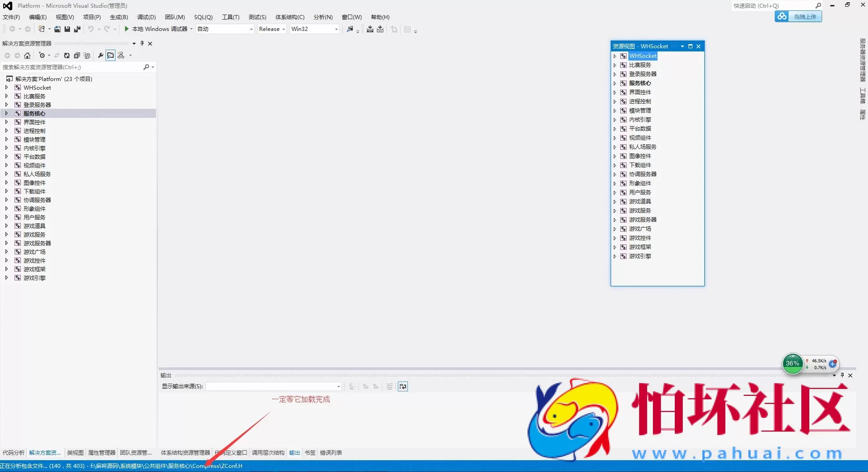
Task: Click the Solution Explorer search field
Action: (73, 67)
